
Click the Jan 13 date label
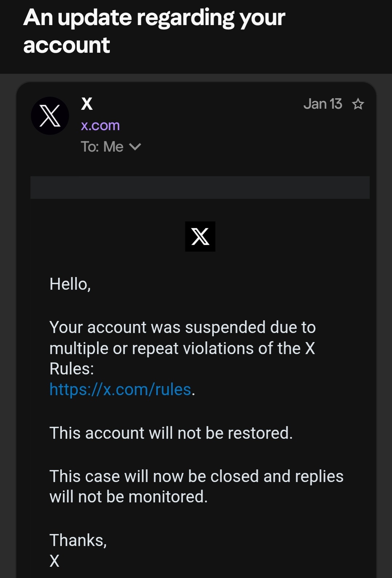323,104
